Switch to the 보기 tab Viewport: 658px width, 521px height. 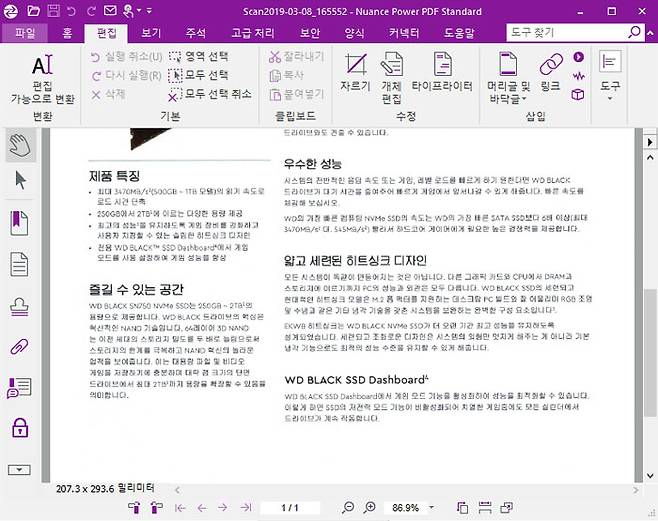tap(151, 33)
